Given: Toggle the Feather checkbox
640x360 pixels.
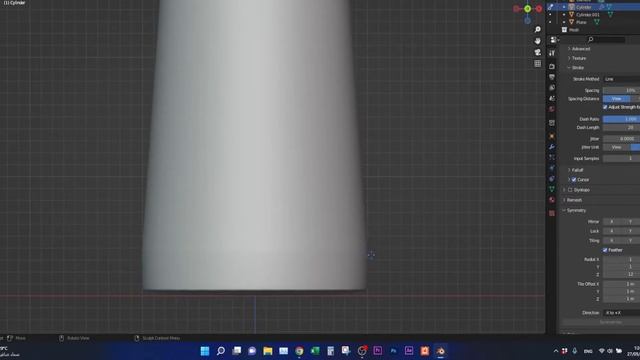Looking at the screenshot, I should tap(605, 250).
